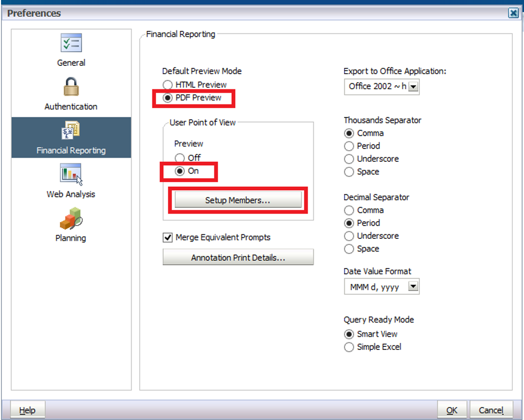Switch to the Web Analysis tab label
This screenshot has height=420, width=524.
[71, 194]
